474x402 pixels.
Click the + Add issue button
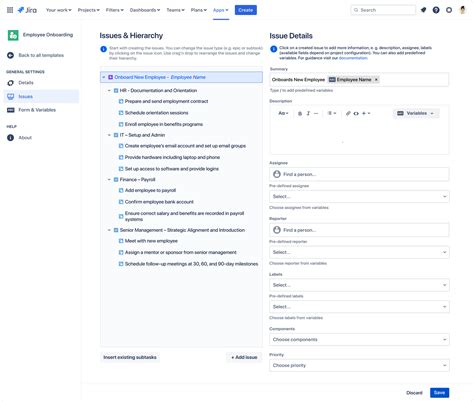tap(244, 357)
